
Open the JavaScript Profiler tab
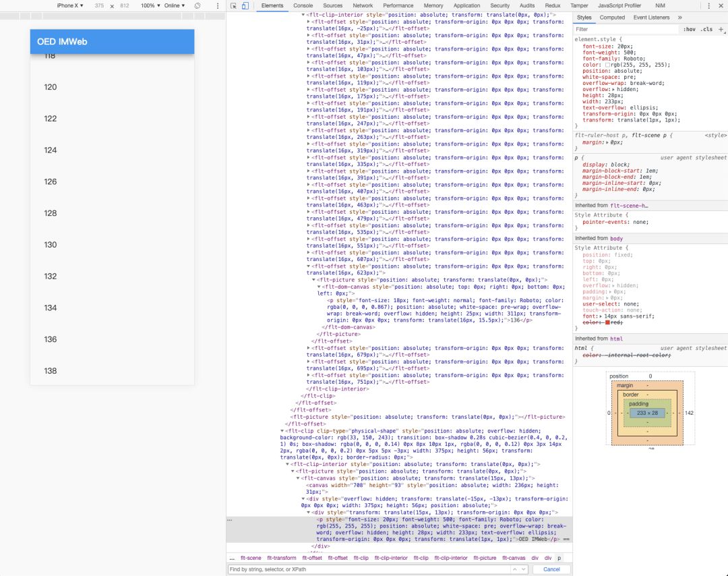pos(619,5)
